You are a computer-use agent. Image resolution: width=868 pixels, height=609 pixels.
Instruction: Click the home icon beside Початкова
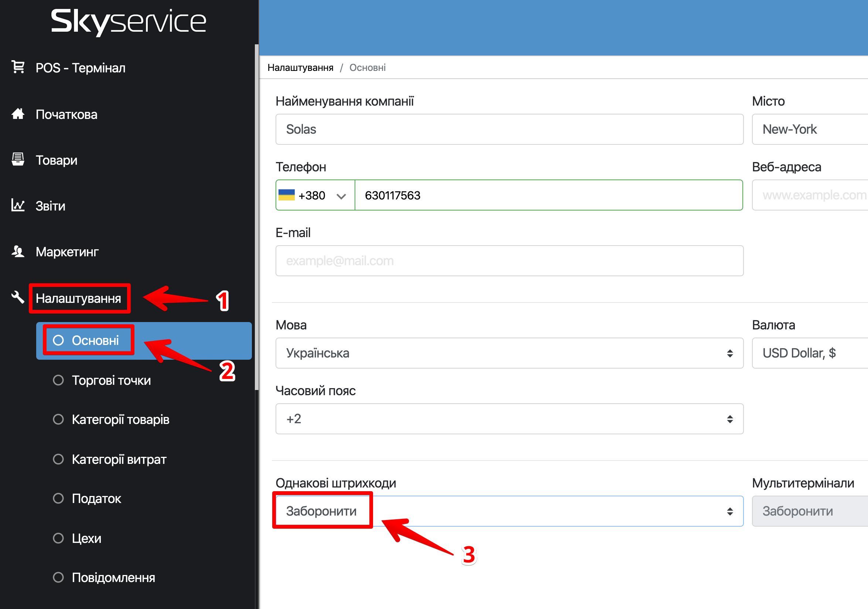tap(18, 114)
